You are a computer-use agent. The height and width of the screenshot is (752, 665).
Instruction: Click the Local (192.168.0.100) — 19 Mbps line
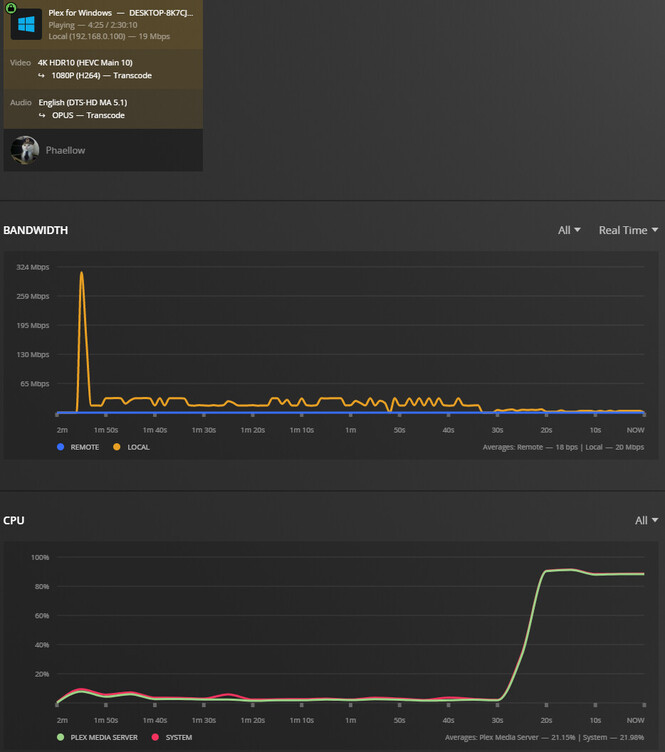coord(109,36)
